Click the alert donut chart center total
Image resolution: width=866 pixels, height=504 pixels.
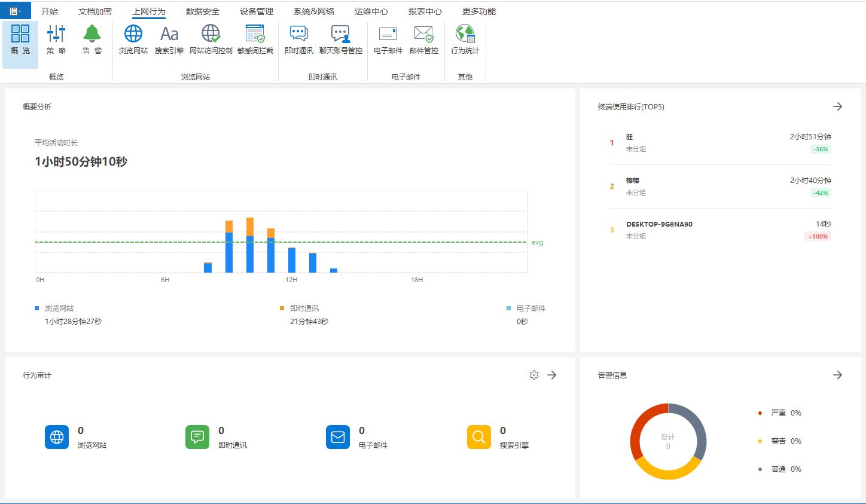click(668, 441)
